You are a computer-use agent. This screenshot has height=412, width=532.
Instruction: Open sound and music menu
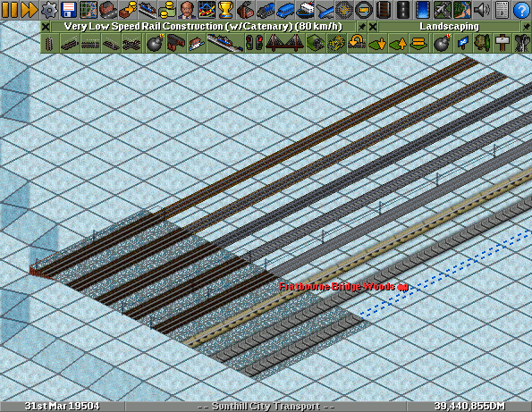482,10
